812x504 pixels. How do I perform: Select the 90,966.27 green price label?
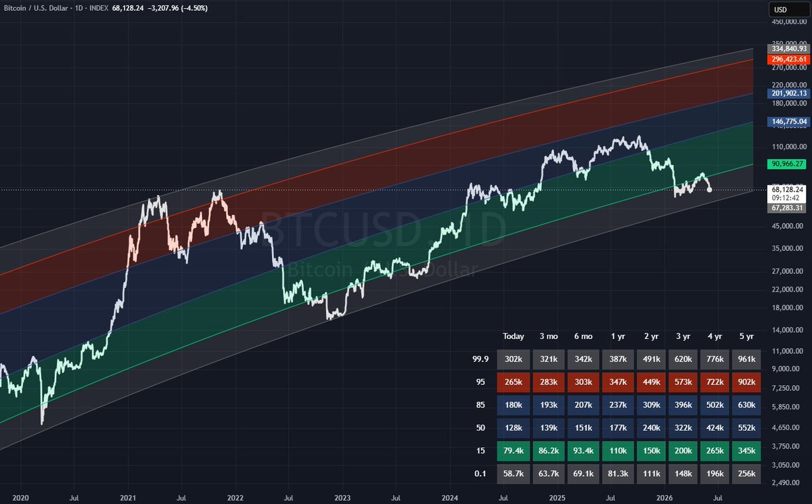tap(788, 164)
